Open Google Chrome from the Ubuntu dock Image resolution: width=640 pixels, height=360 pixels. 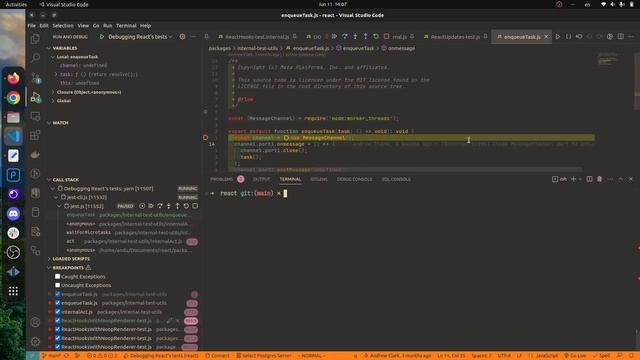(x=13, y=98)
